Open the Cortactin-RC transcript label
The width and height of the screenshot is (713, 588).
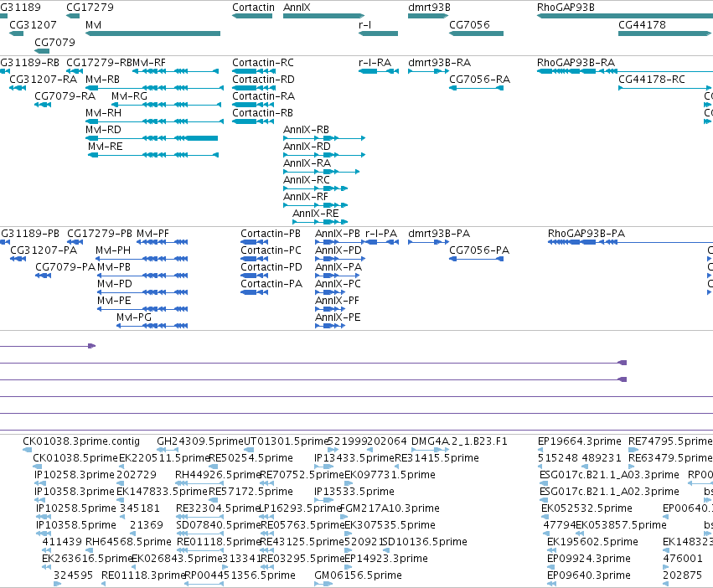coord(263,62)
